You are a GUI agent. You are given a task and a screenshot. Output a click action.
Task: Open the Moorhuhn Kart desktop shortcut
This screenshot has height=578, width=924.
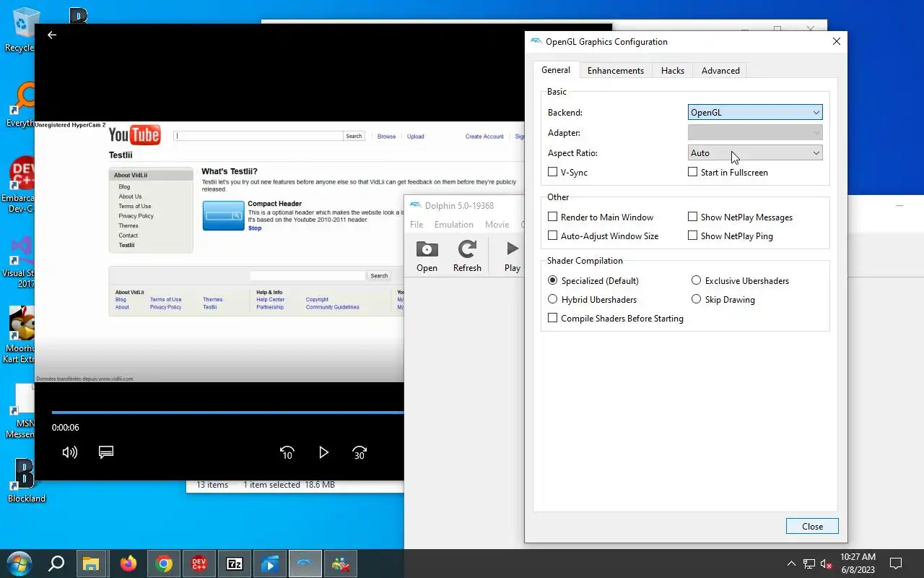pos(22,334)
